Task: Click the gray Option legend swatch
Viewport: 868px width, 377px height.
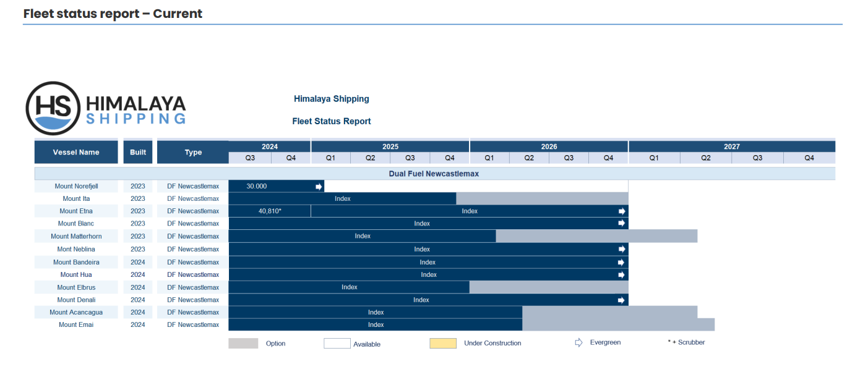Action: [x=243, y=343]
